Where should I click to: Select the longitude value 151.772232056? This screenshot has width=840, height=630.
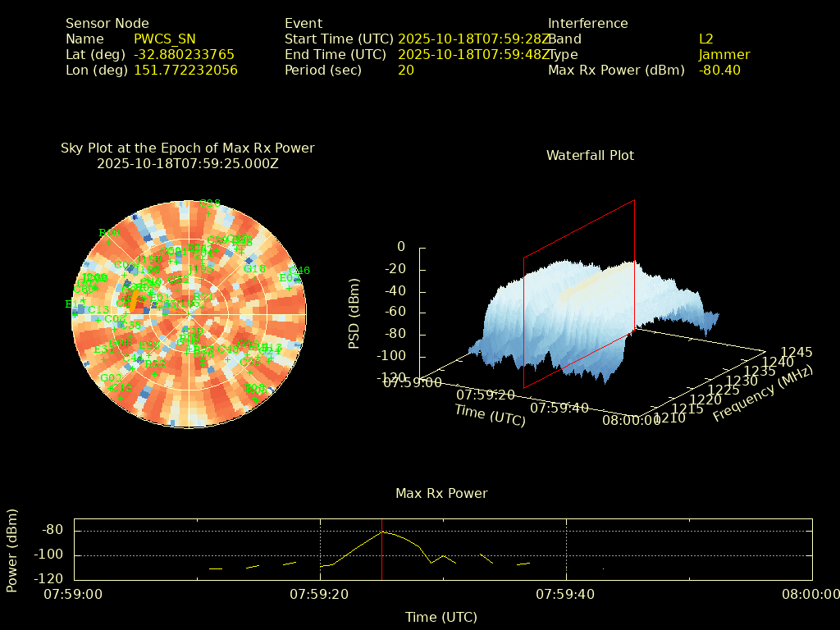click(185, 71)
